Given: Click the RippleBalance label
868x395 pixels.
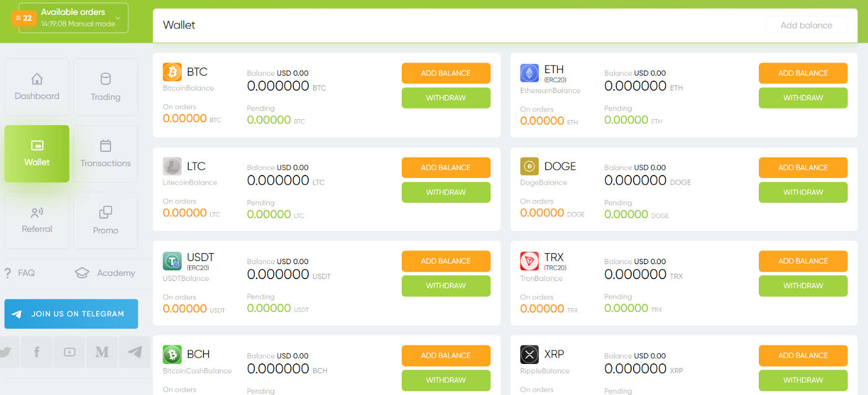Looking at the screenshot, I should (545, 371).
